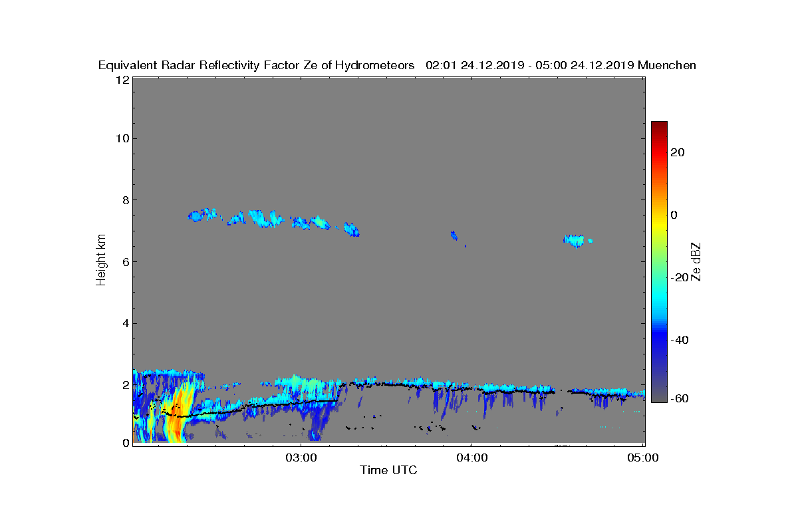Click the 12 km height tick label
The width and height of the screenshot is (798, 532).
click(122, 80)
